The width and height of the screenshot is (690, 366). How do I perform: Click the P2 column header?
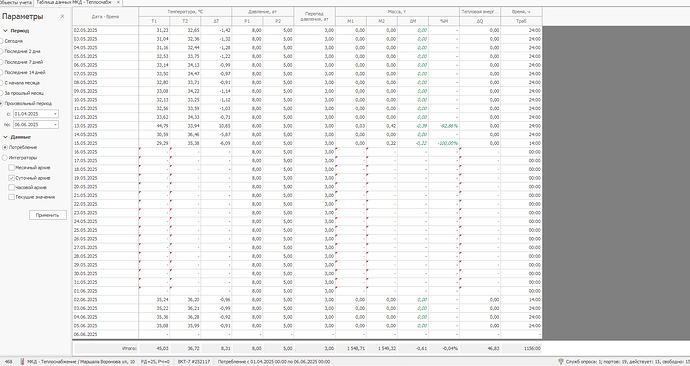pos(278,21)
